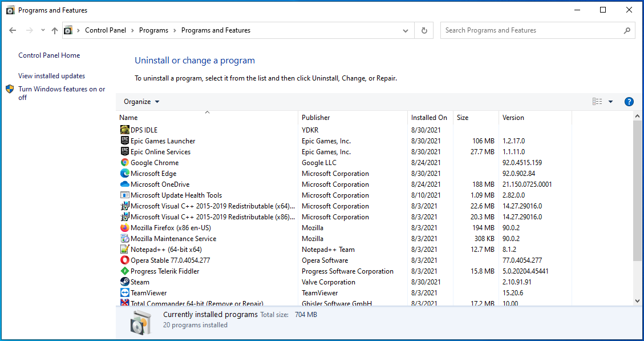Image resolution: width=644 pixels, height=341 pixels.
Task: Expand recent locations chevron near navigation arrows
Action: pos(43,31)
